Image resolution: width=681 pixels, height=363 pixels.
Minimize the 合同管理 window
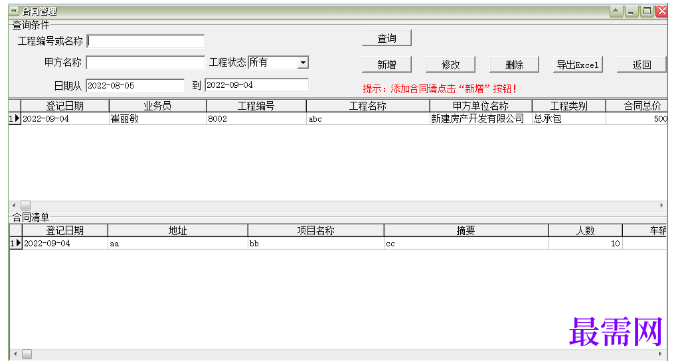(631, 11)
